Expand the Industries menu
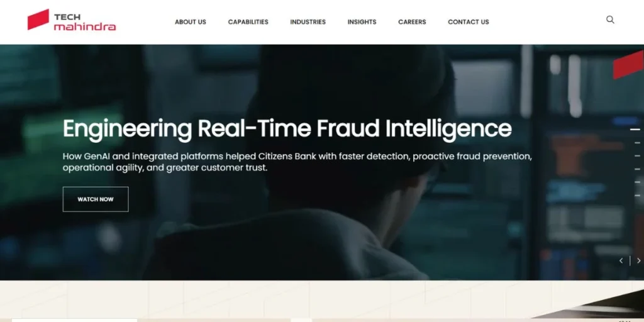This screenshot has height=322, width=644. [308, 22]
